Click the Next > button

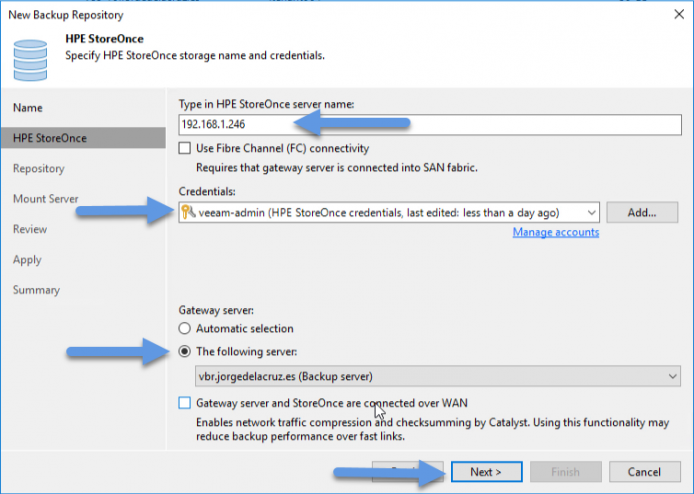point(486,472)
